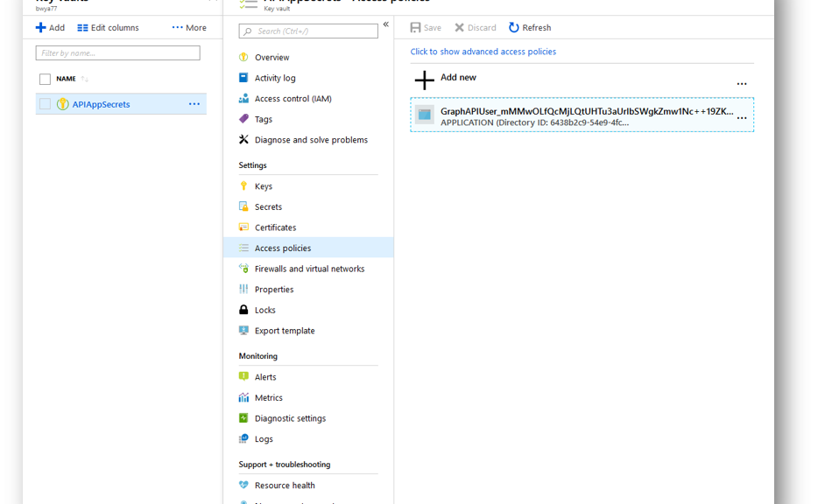Open the More ellipsis menu
The image size is (825, 504).
tap(189, 27)
